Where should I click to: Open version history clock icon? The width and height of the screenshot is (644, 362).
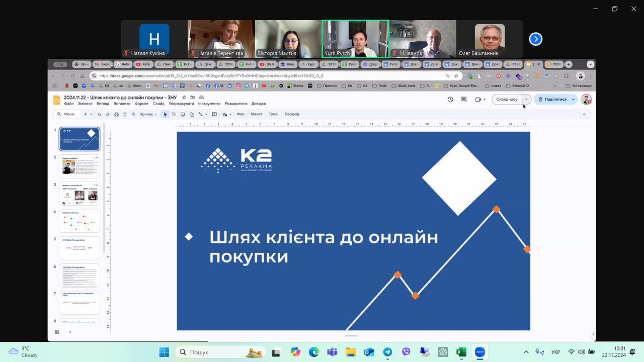[450, 100]
